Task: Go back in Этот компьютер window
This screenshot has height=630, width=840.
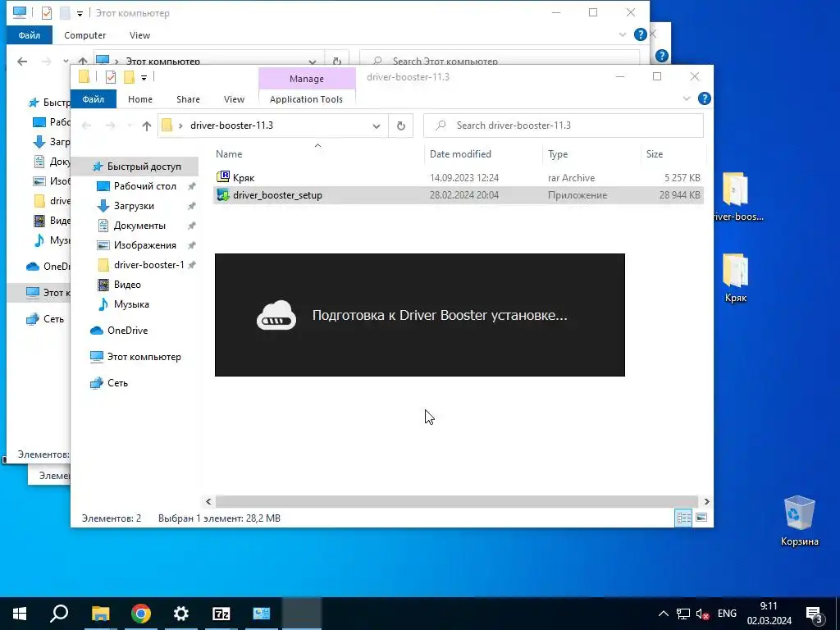Action: click(22, 61)
